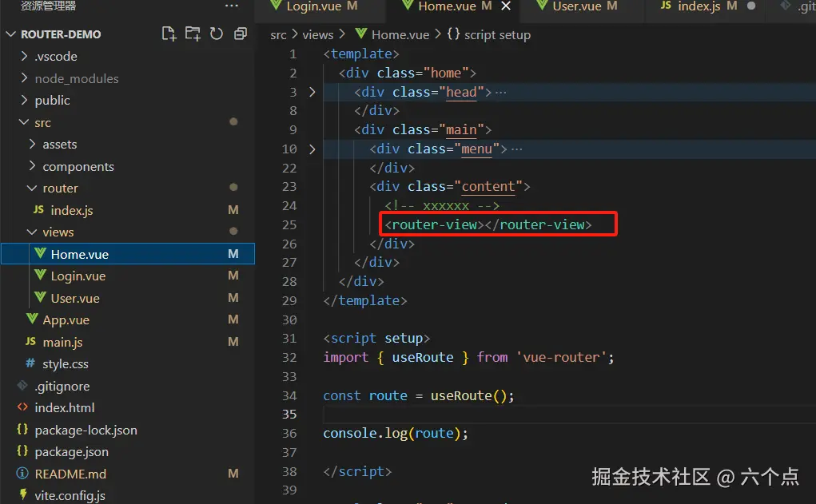Viewport: 816px width, 504px height.
Task: Click the git icon beside .gitignore
Action: pyautogui.click(x=22, y=386)
